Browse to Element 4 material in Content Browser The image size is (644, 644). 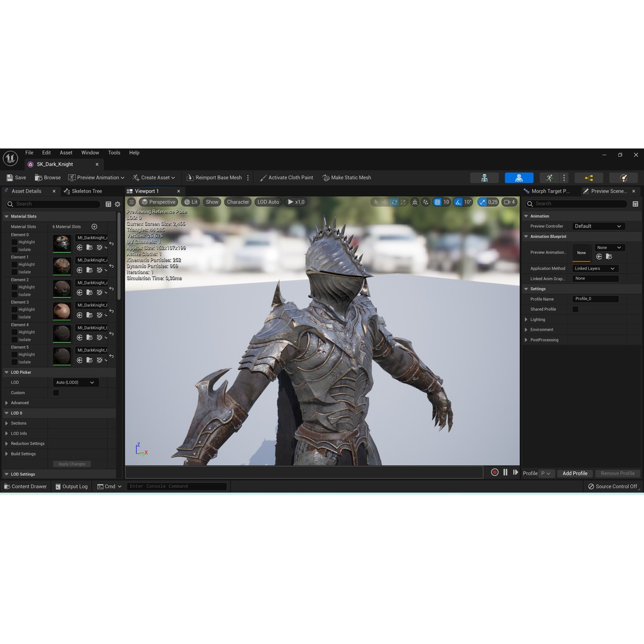pyautogui.click(x=89, y=338)
